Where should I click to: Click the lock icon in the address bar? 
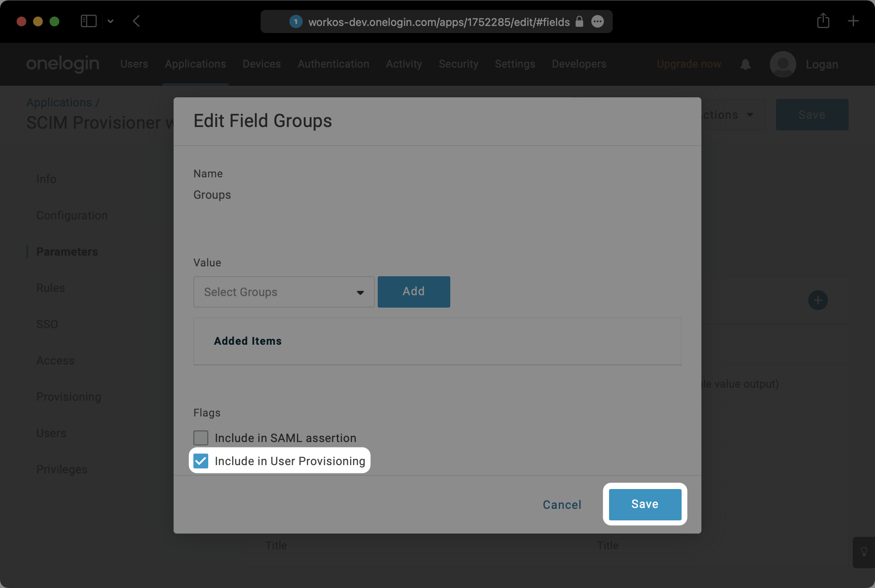pyautogui.click(x=579, y=21)
